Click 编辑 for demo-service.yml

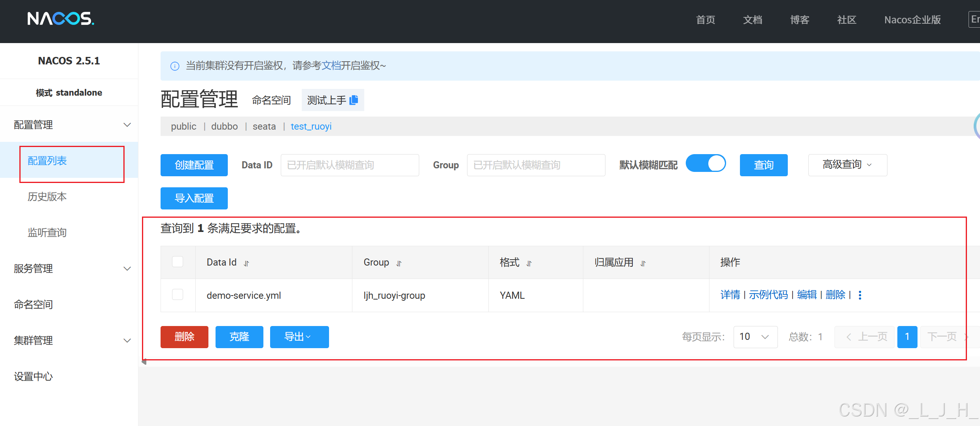807,295
